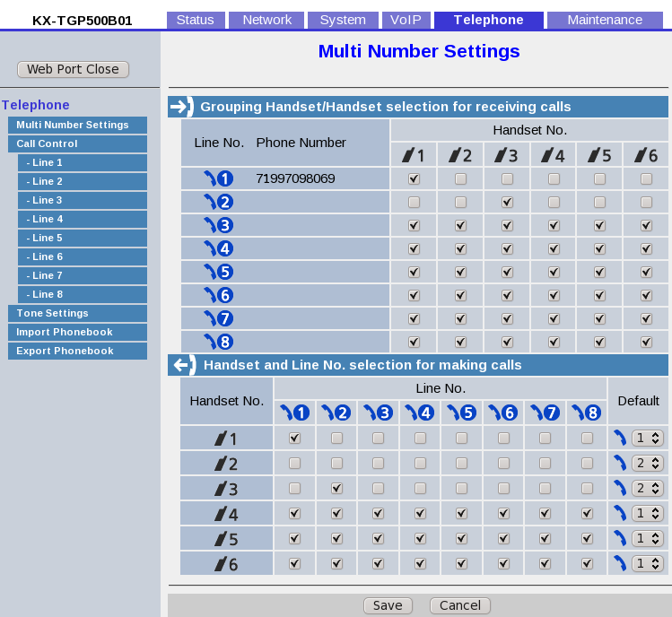Click the Line 8 phone icon in receiving table
672x617 pixels.
(x=218, y=342)
